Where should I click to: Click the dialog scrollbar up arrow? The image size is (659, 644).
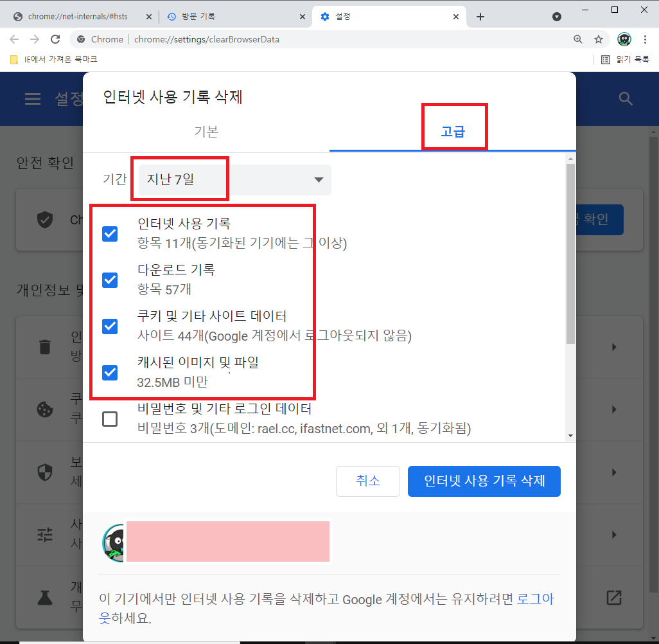point(570,159)
